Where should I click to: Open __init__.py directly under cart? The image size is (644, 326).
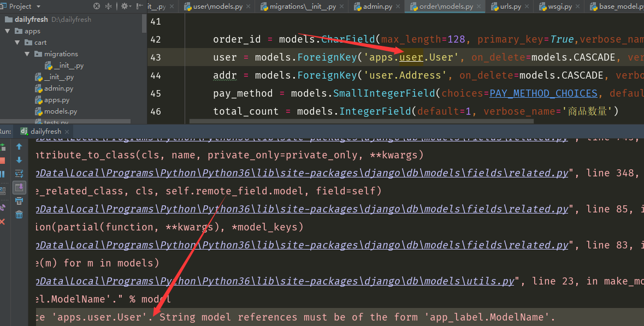[x=54, y=77]
